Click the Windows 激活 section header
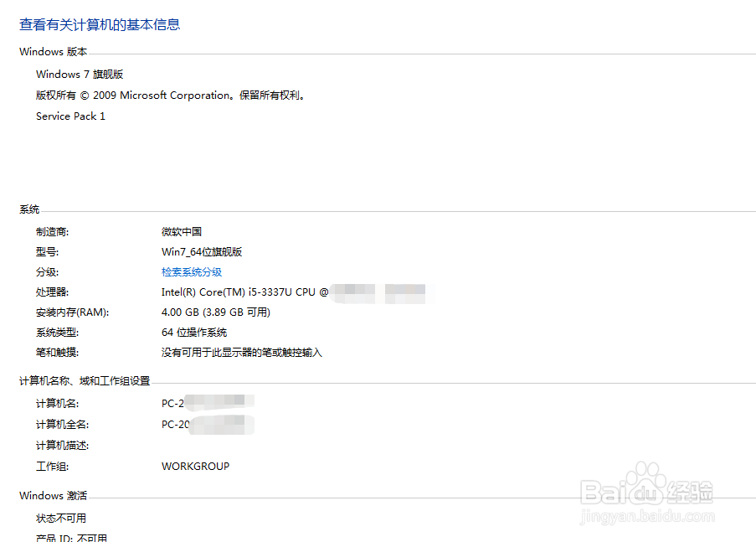 pos(53,496)
